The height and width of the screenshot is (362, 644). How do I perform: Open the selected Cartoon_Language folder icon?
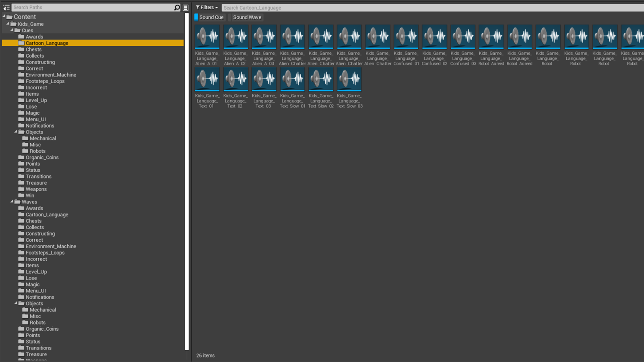(21, 43)
